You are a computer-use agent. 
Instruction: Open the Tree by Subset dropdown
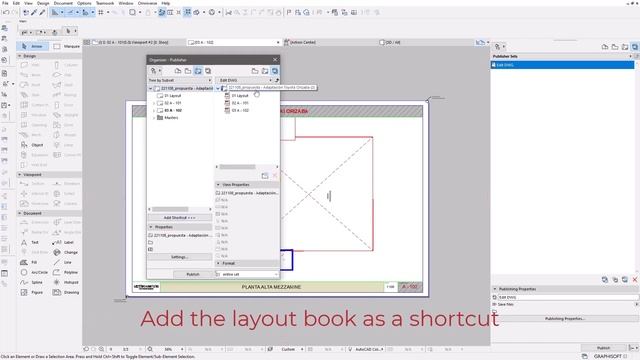point(180,80)
